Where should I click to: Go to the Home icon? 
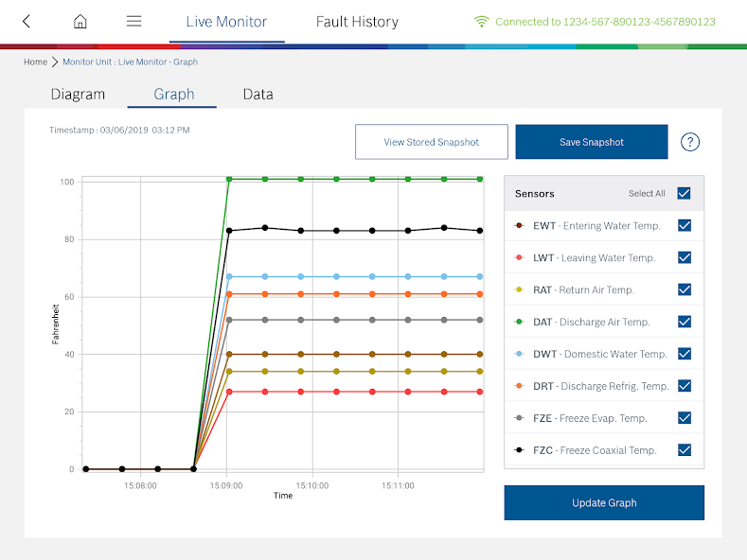80,22
